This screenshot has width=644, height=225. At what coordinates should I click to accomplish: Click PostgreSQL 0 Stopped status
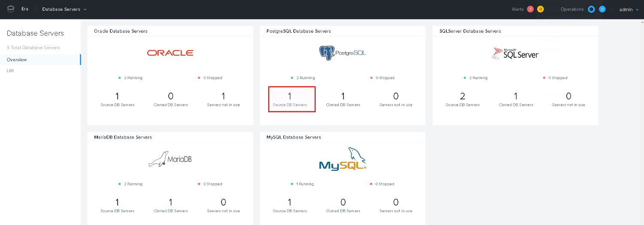tap(383, 78)
